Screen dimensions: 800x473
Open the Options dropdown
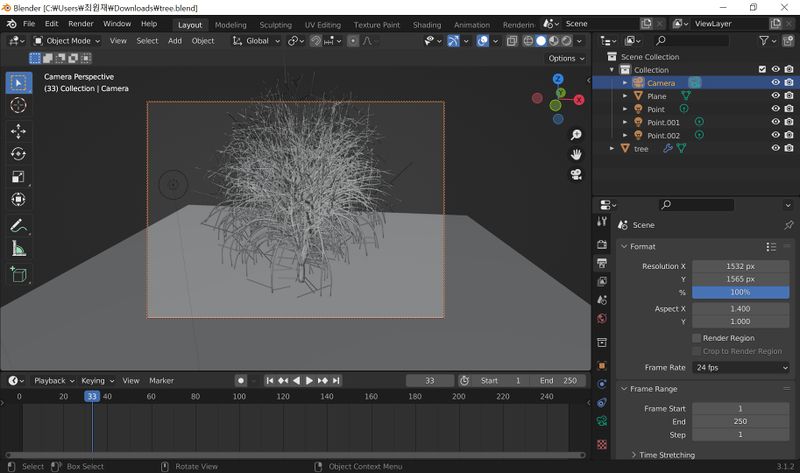click(566, 58)
